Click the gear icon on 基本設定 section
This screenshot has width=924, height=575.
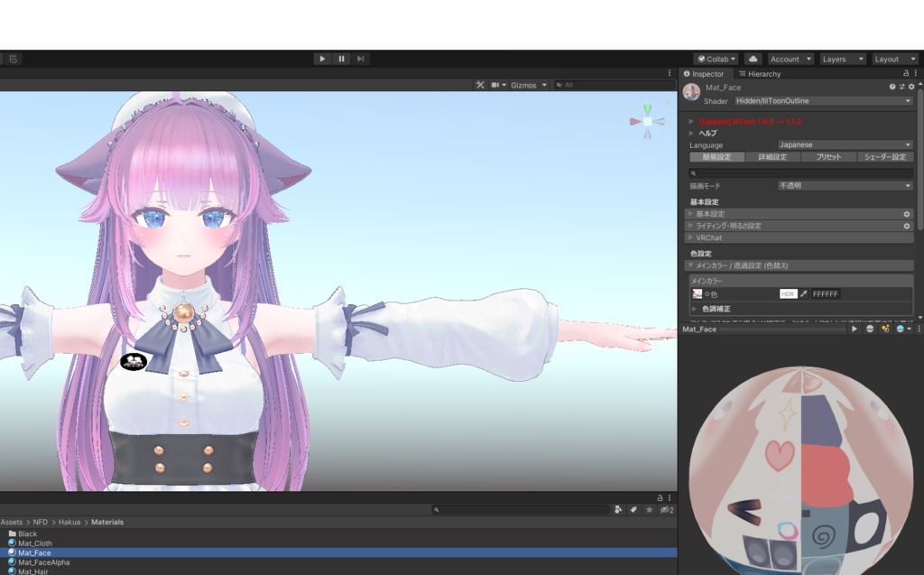tap(906, 214)
